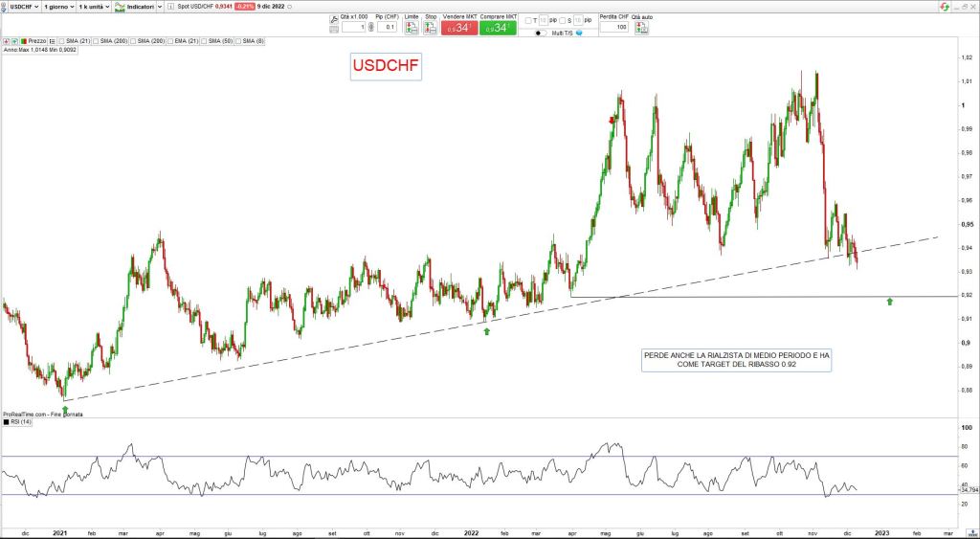The height and width of the screenshot is (539, 980).
Task: Toggle the Multi T/S switch
Action: click(x=541, y=34)
